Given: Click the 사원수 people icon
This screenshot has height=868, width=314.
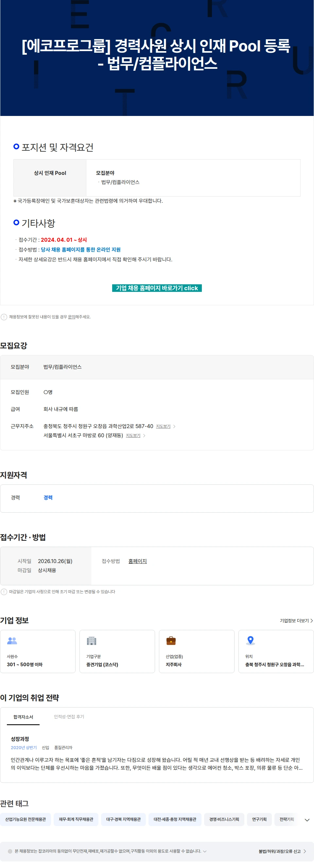Looking at the screenshot, I should [x=12, y=641].
